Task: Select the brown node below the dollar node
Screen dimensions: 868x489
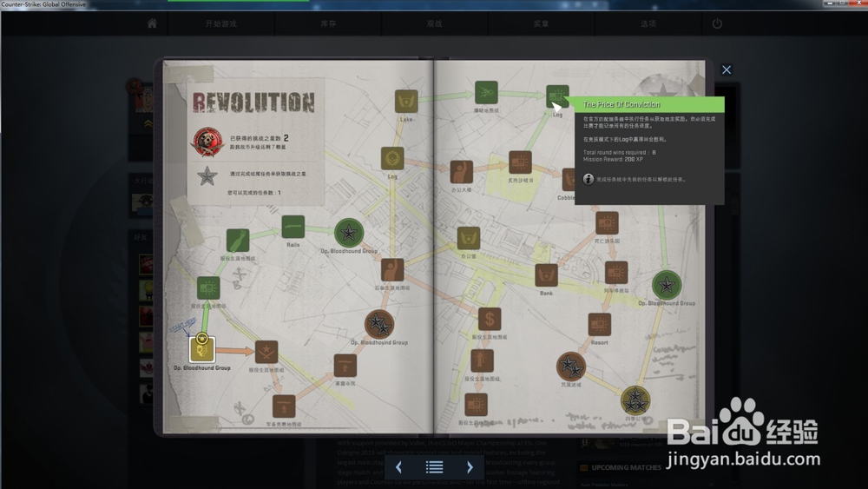Action: tap(482, 361)
